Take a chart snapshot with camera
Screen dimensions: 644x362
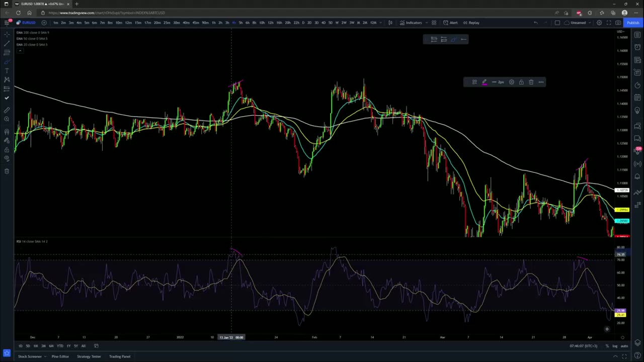[618, 23]
